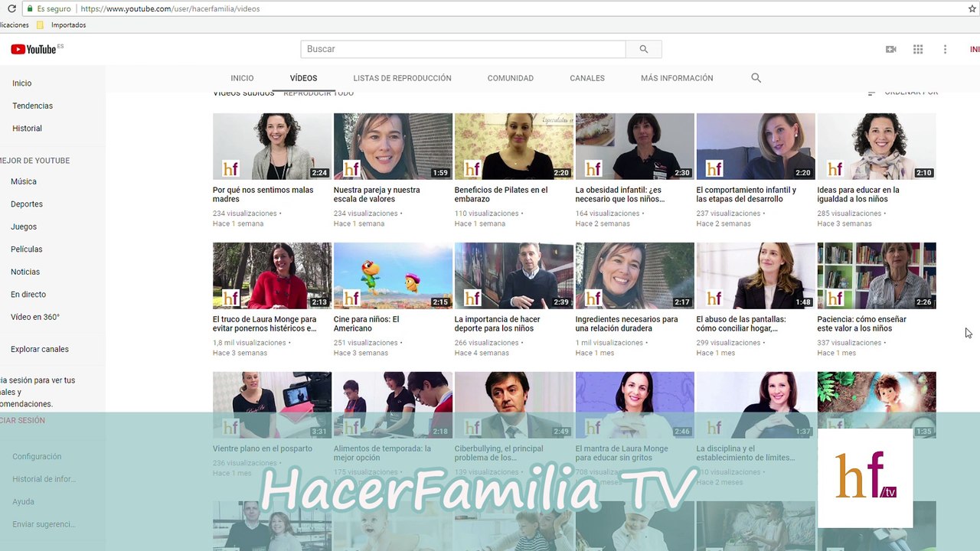Open Ideas para educar en la igualdad thumbnail
980x551 pixels.
pos(877,146)
